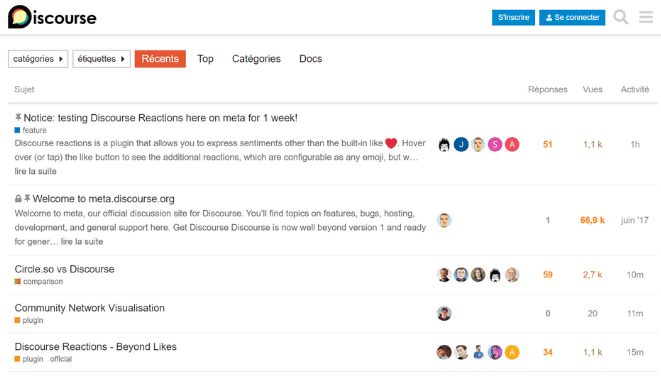Viewport: 661px width, 381px height.
Task: Click the juin '17 activity date
Action: click(635, 220)
